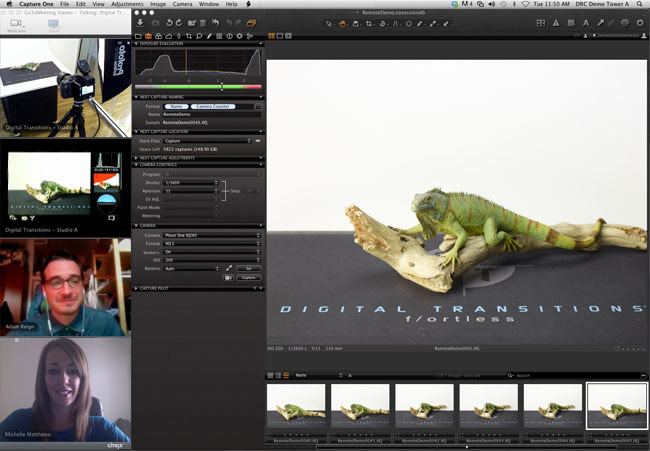
Task: Click the 'Camera Counter' format token
Action: tap(213, 107)
